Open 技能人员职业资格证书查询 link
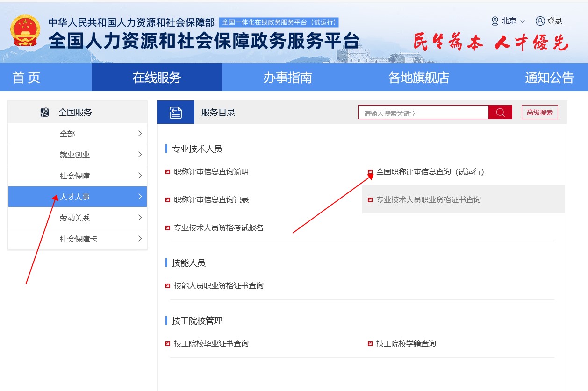Screen dimensions: 588x391 (x=219, y=286)
